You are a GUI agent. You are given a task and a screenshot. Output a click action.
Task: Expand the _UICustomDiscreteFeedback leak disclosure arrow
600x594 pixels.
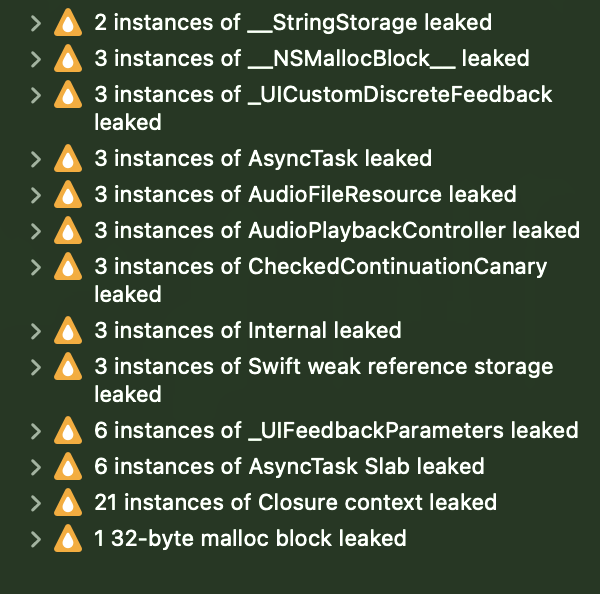(x=36, y=96)
